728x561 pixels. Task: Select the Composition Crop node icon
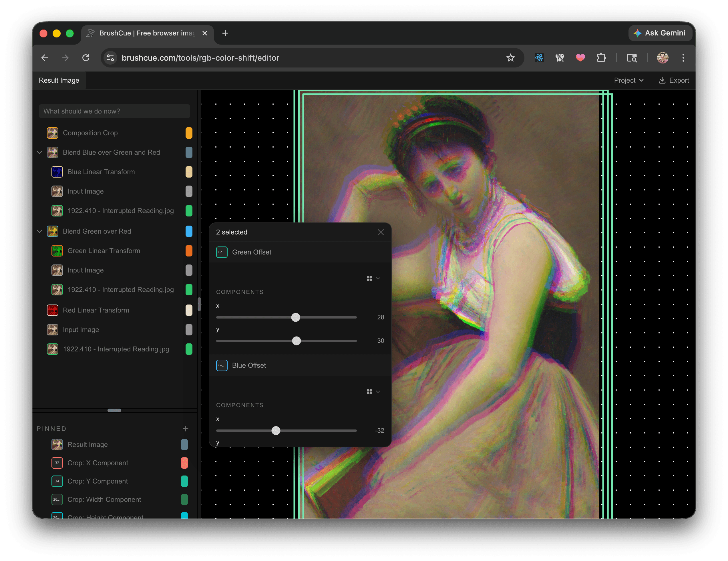coord(52,133)
